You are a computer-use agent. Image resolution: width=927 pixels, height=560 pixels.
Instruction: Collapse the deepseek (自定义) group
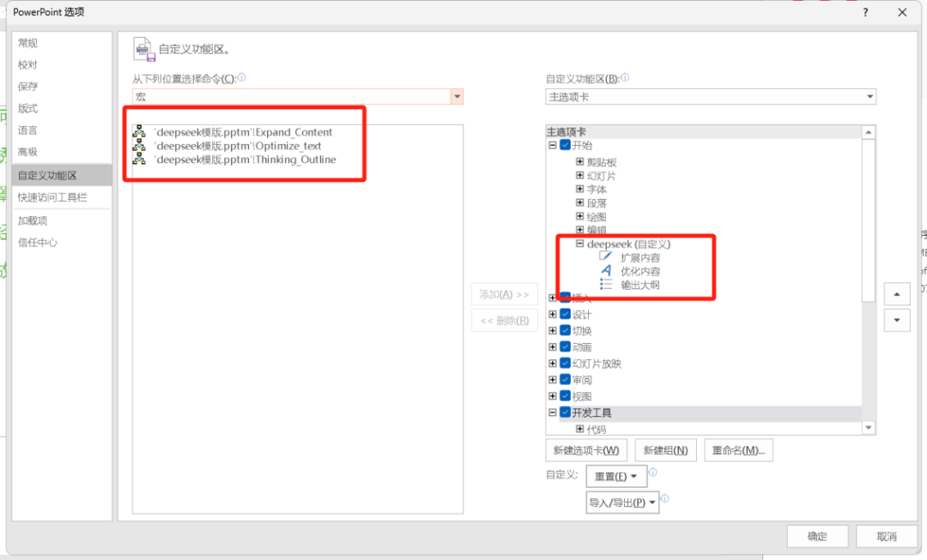coord(579,244)
